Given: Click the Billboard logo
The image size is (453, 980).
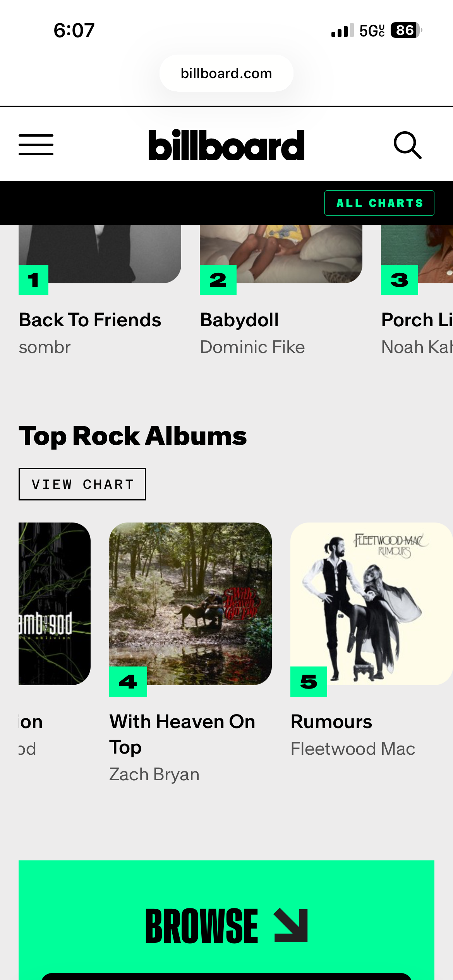Looking at the screenshot, I should click(226, 145).
